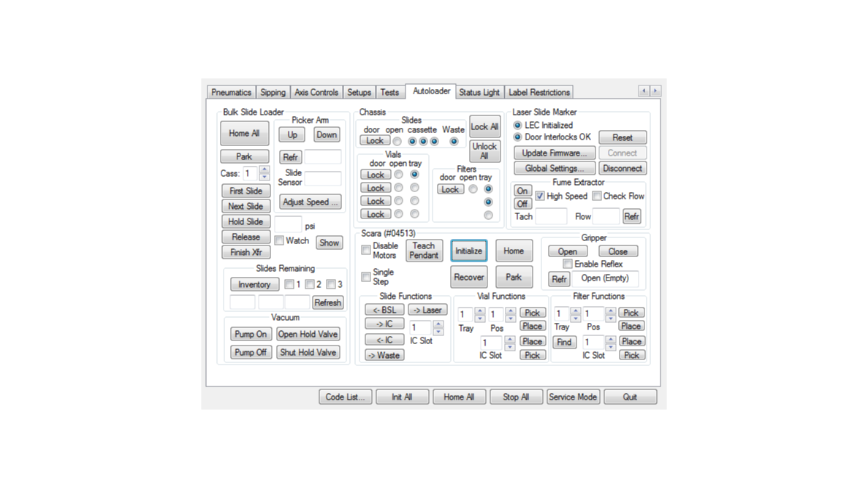
Task: Click the psi pressure input field
Action: (x=288, y=224)
